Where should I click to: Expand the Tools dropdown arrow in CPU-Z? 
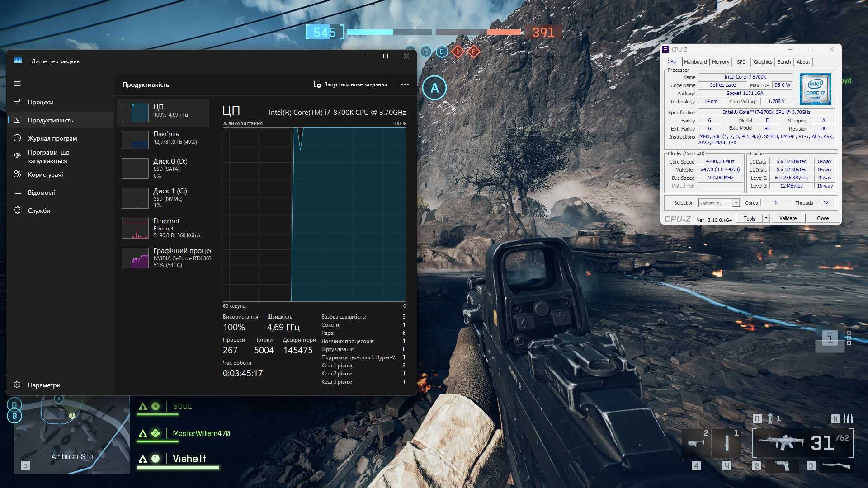(x=766, y=218)
